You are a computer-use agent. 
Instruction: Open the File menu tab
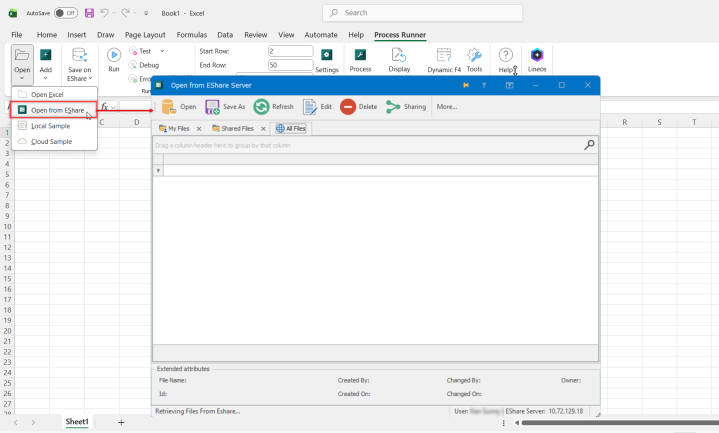click(x=17, y=35)
